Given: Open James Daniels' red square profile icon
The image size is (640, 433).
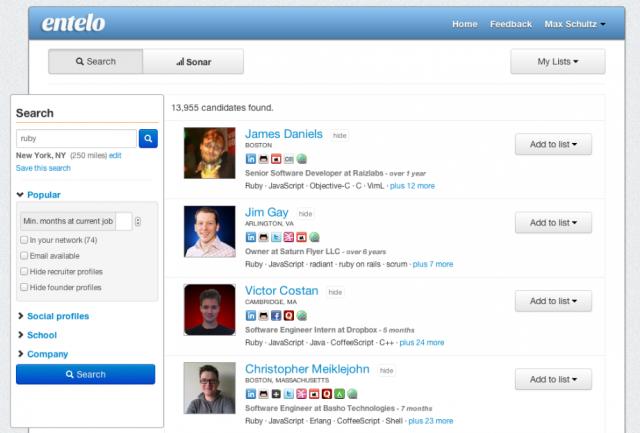Looking at the screenshot, I should click(x=276, y=159).
